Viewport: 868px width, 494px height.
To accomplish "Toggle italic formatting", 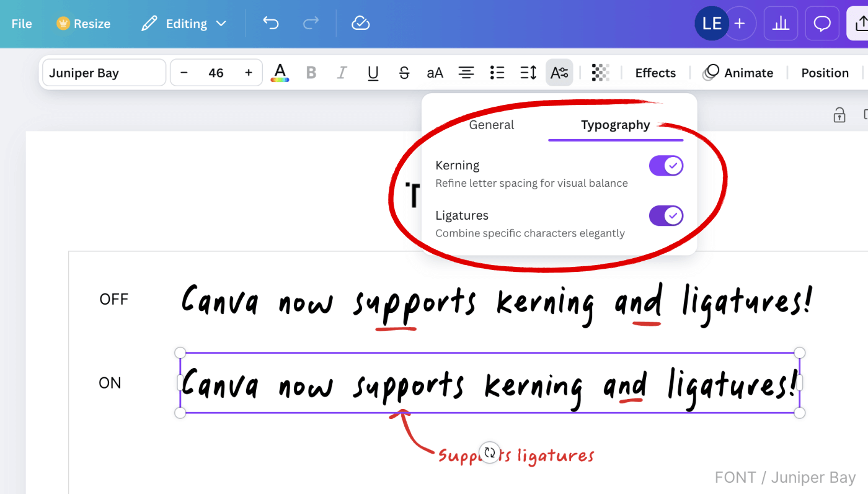I will [x=342, y=73].
